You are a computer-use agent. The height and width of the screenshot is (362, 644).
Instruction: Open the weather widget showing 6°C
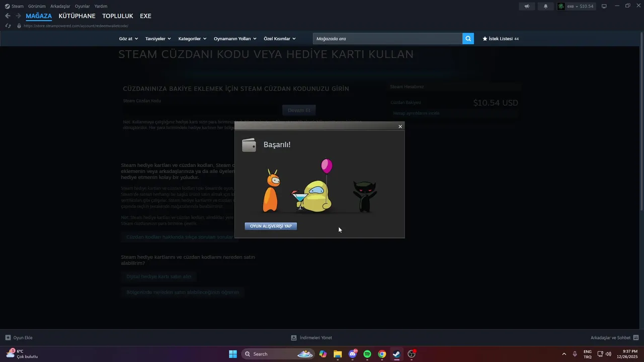pyautogui.click(x=22, y=354)
